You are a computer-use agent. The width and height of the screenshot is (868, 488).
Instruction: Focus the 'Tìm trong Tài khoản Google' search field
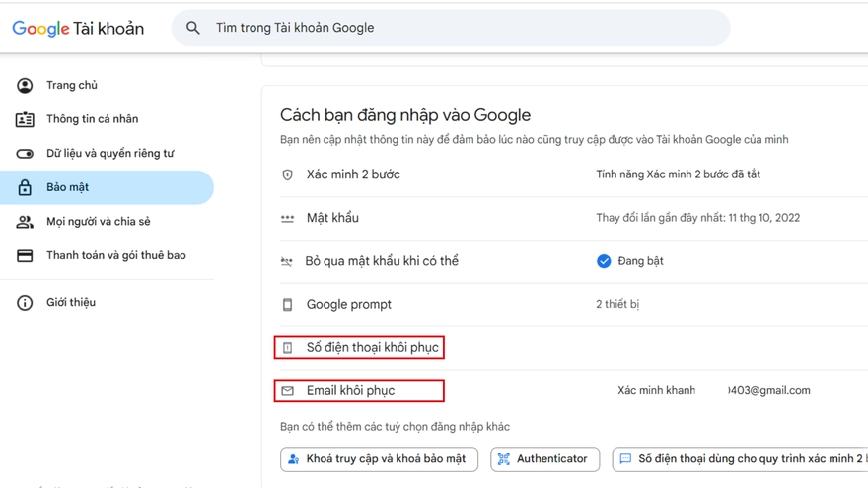coord(451,28)
